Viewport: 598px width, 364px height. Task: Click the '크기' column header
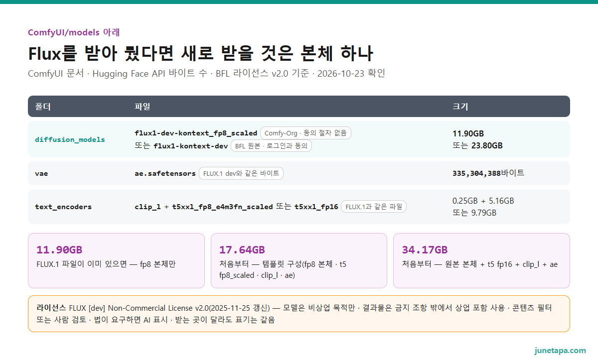460,107
